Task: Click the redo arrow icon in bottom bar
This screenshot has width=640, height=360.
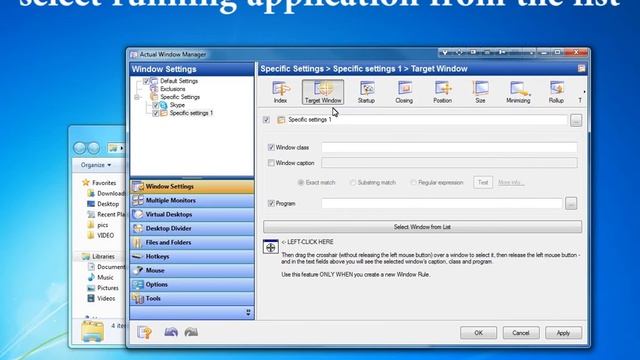Action: pyautogui.click(x=191, y=332)
